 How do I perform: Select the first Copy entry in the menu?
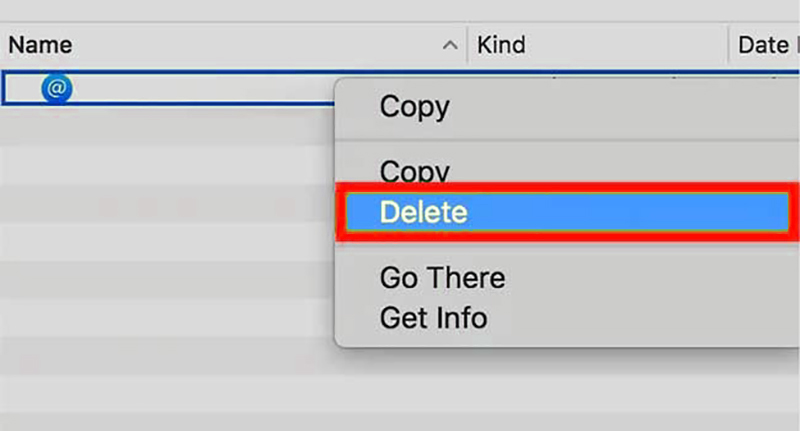click(x=414, y=107)
